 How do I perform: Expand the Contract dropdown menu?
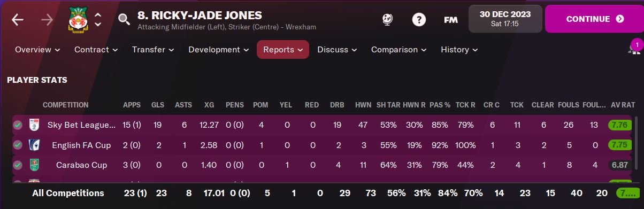tap(96, 50)
